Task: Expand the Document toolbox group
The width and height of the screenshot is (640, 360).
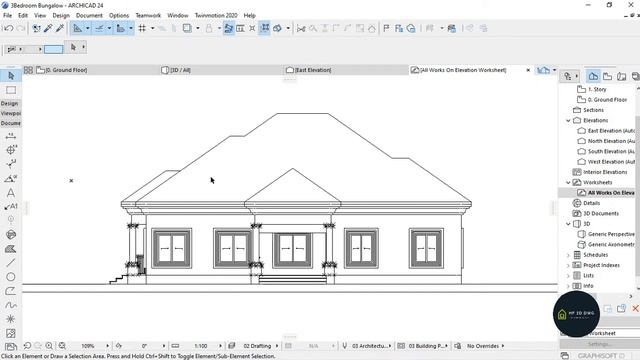Action: (11, 123)
